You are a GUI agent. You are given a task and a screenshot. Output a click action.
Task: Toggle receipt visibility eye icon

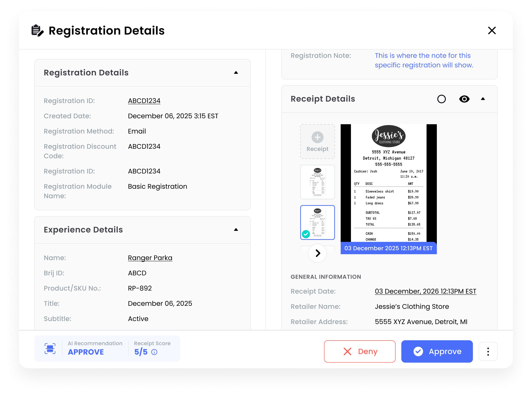click(464, 99)
